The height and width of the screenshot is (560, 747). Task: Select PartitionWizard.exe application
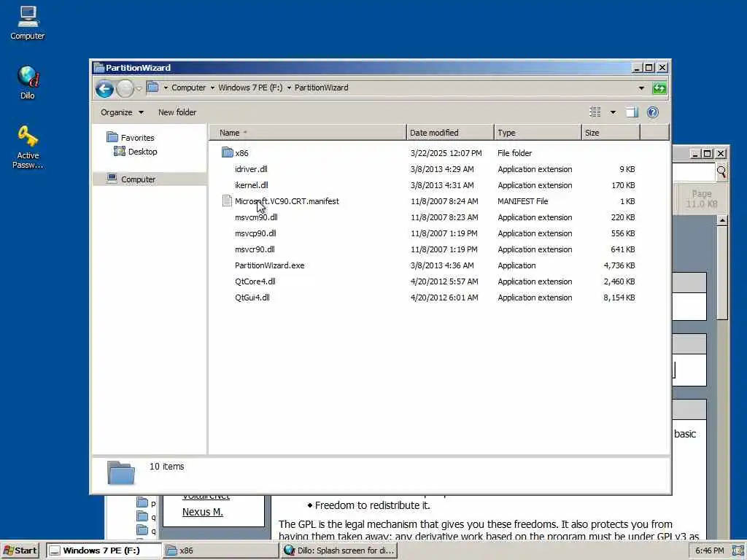point(270,265)
